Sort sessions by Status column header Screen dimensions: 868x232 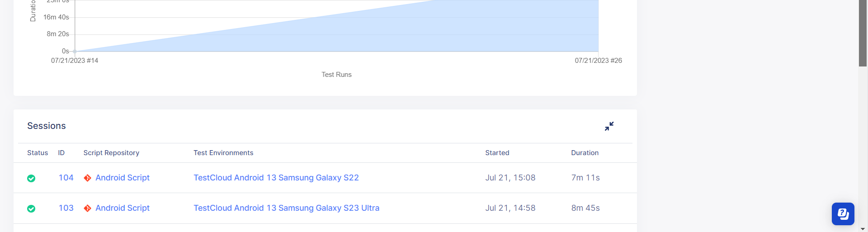coord(38,153)
